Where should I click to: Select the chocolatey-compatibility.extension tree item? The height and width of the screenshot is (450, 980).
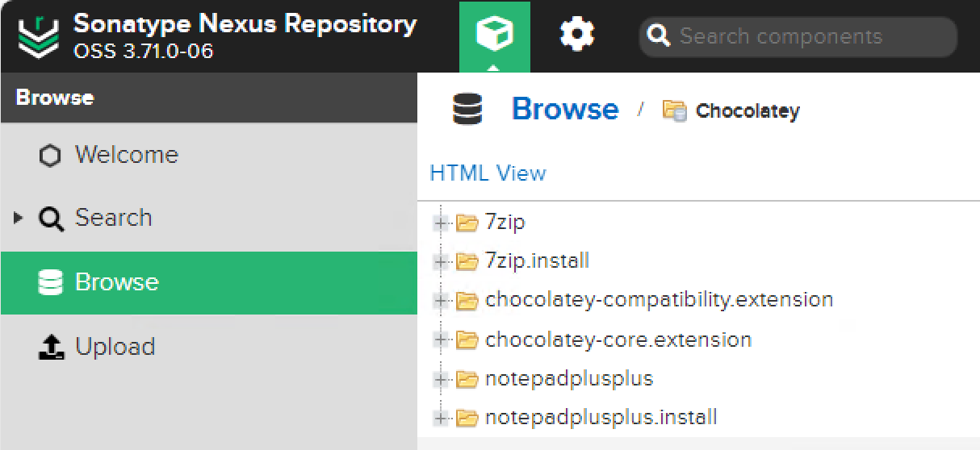659,300
